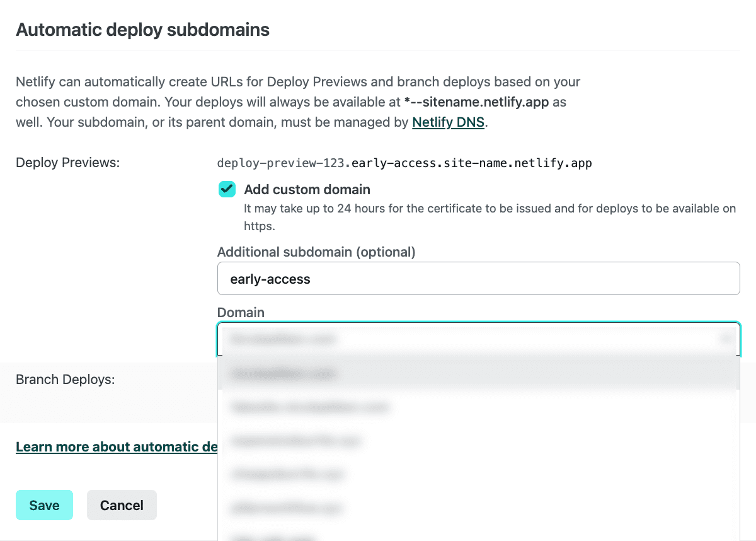The image size is (756, 541).
Task: Select the highlighted first domain option
Action: [x=478, y=373]
